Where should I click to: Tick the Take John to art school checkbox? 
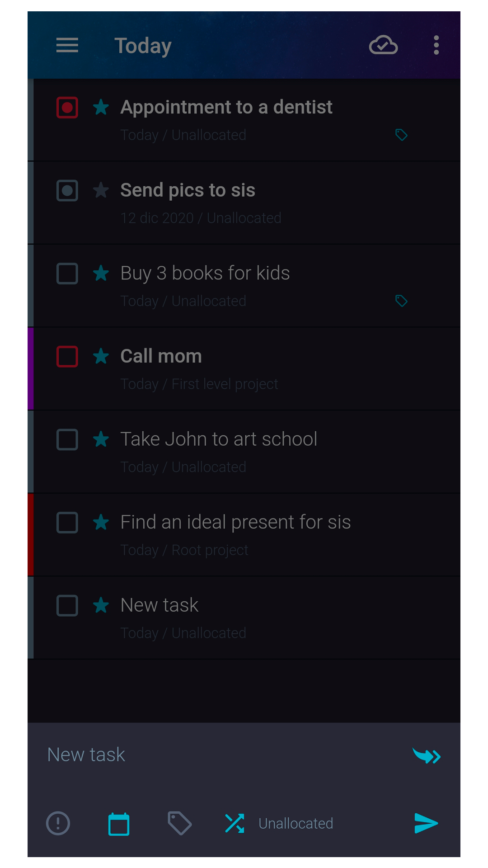pos(67,439)
